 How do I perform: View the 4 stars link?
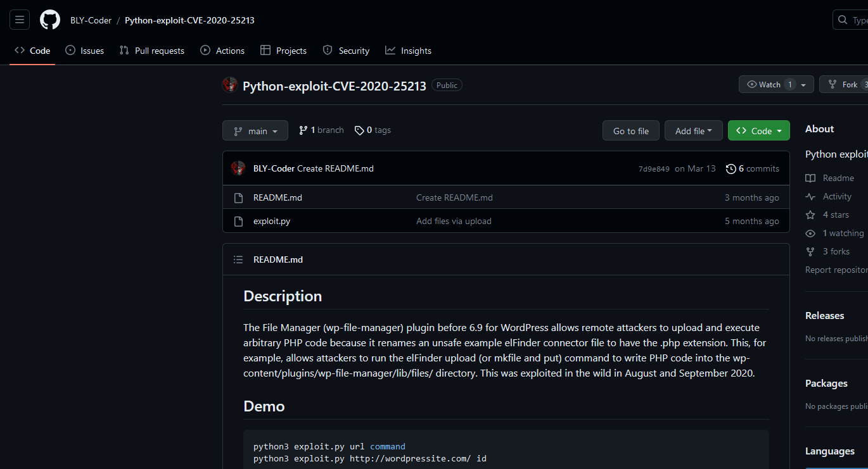click(x=827, y=215)
